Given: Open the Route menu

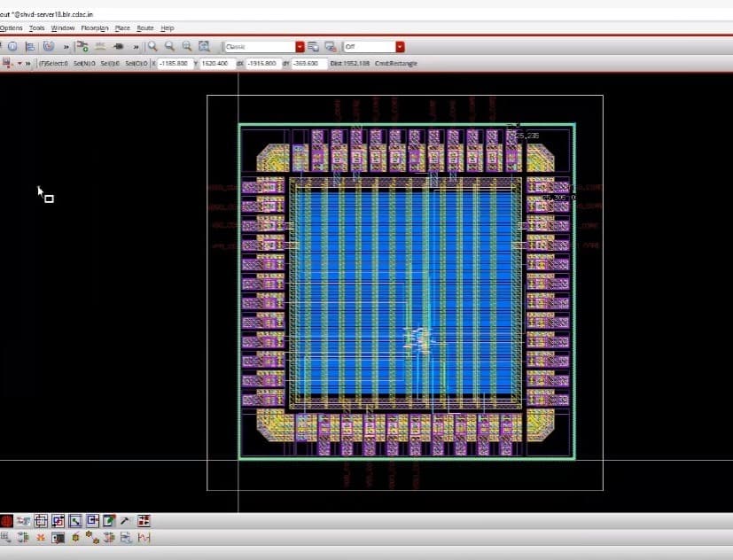Looking at the screenshot, I should tap(144, 28).
